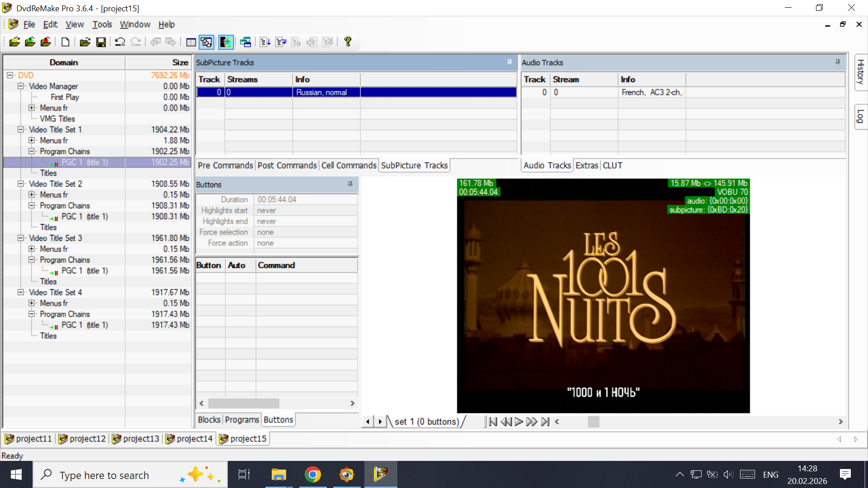868x488 pixels.
Task: Jump to first frame in preview controls
Action: point(493,422)
